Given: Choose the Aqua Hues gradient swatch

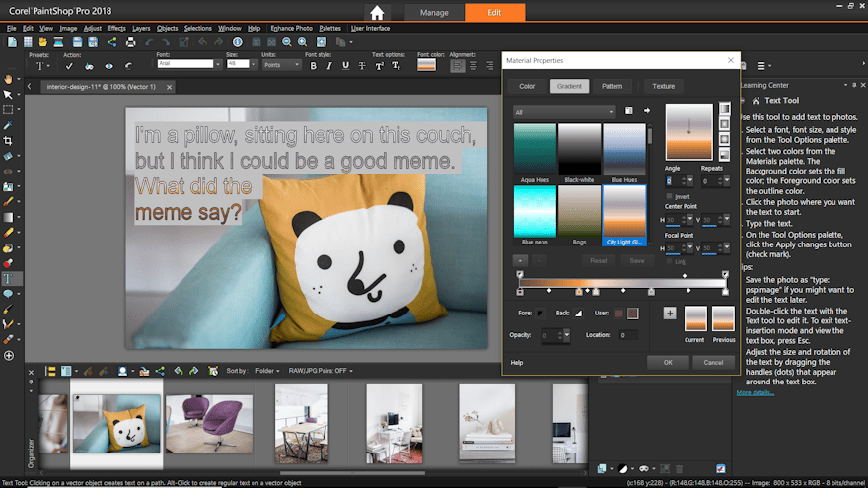Looking at the screenshot, I should click(534, 150).
